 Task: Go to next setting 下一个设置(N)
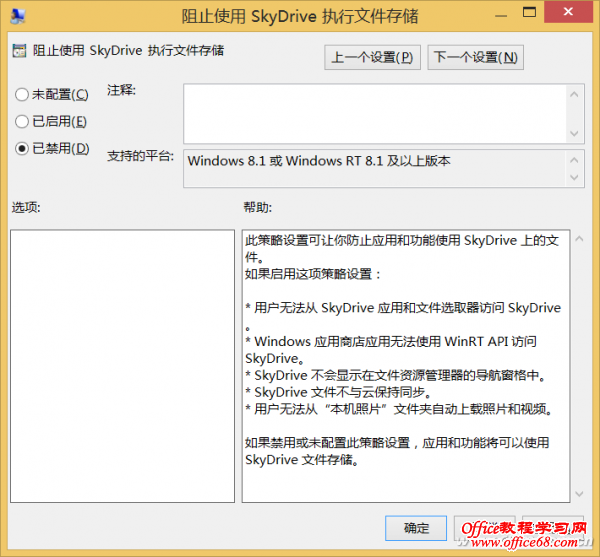475,57
